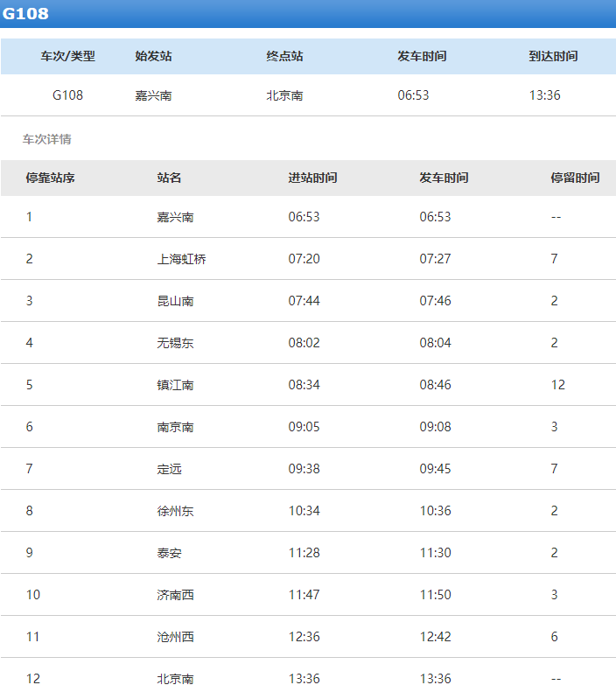This screenshot has height=699, width=616.
Task: Select the G108 train number cell
Action: (67, 95)
